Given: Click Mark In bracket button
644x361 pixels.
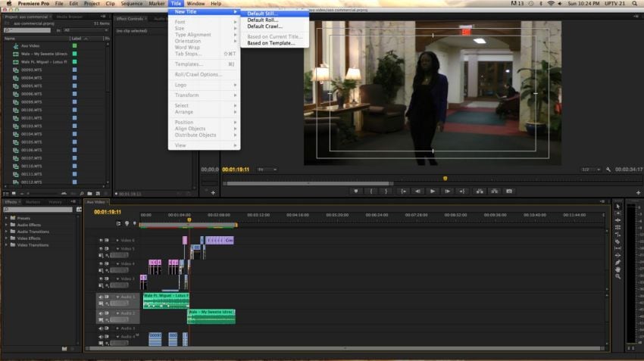Looking at the screenshot, I should point(371,191).
